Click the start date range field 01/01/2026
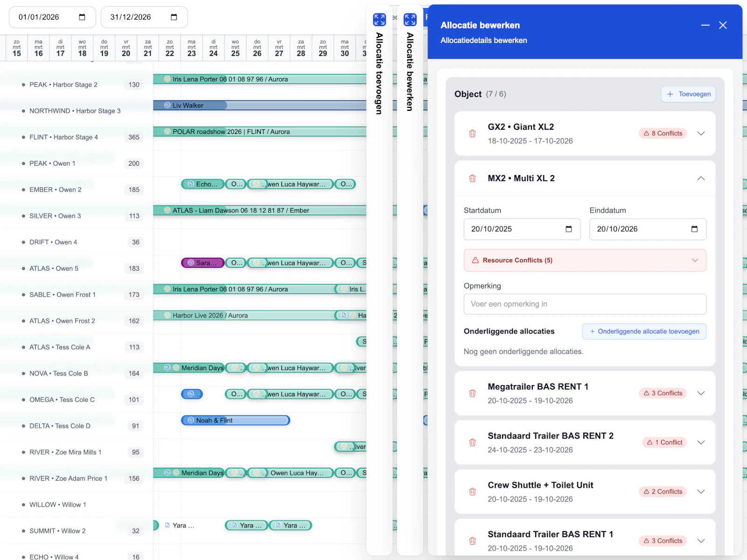This screenshot has width=747, height=560. click(52, 17)
